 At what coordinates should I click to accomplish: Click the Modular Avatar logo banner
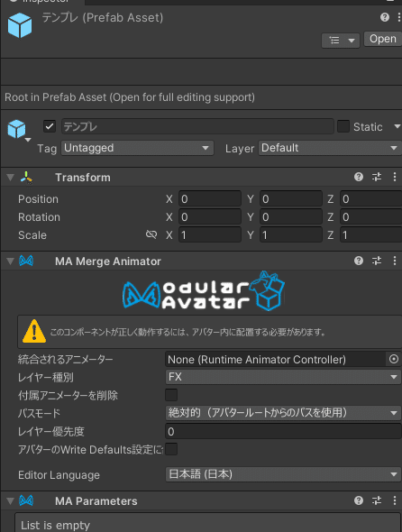tap(204, 290)
